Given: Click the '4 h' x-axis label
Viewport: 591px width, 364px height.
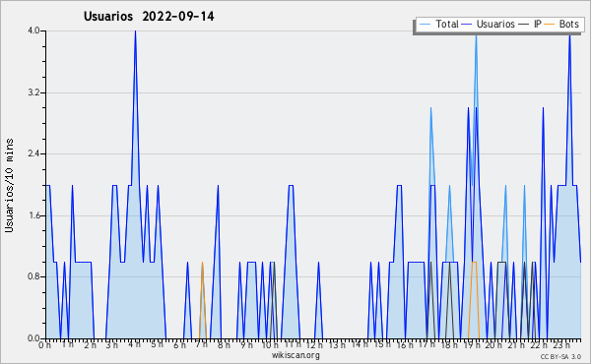Looking at the screenshot, I should pos(135,344).
